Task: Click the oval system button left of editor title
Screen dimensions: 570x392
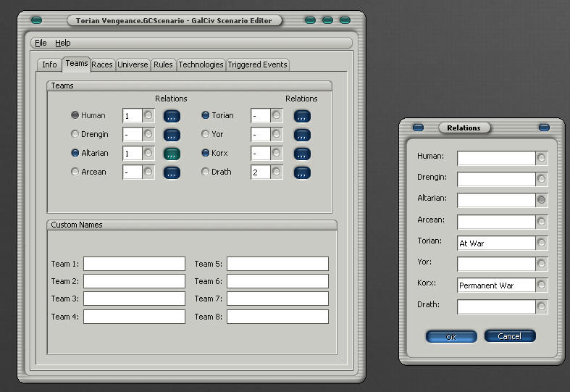Action: click(37, 20)
